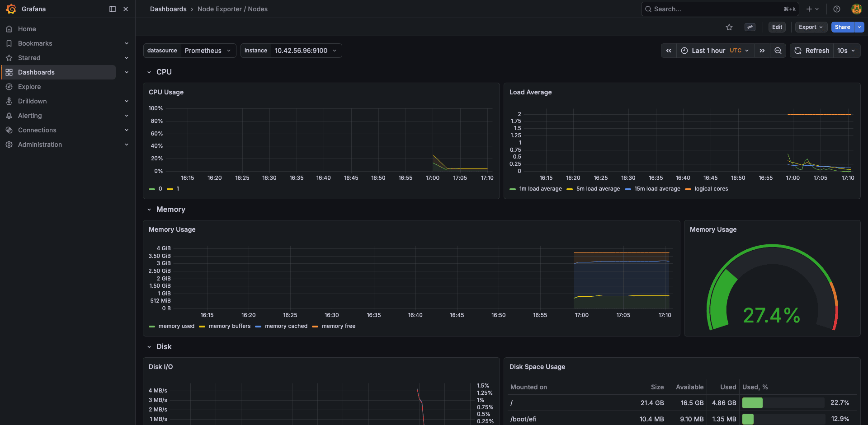This screenshot has height=425, width=868.
Task: Shift time range back with double-left arrows
Action: pyautogui.click(x=669, y=51)
